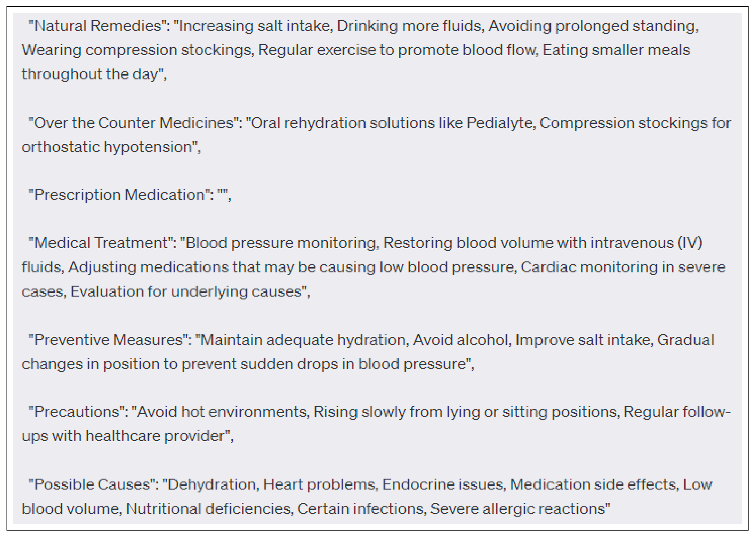
Task: Click the phrase "Avoid hot environments"
Action: tap(222, 412)
